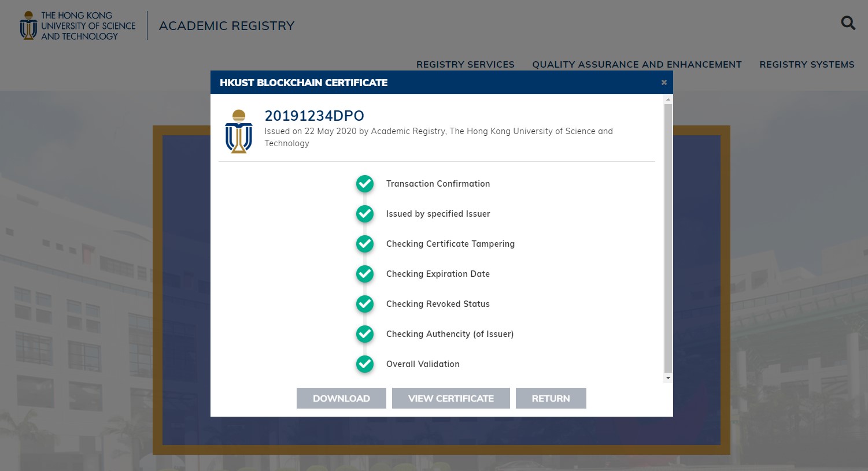Click the scrollbar down arrow in dialog
Viewport: 868px width, 471px height.
[668, 378]
